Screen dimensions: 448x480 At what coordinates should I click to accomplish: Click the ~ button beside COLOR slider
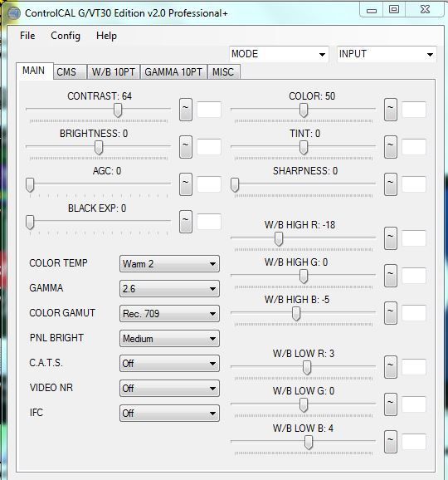pos(391,110)
